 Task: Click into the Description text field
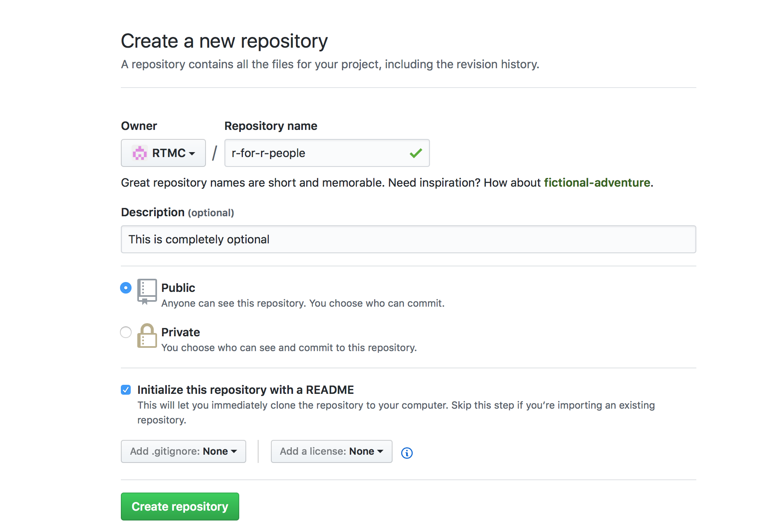tap(408, 239)
